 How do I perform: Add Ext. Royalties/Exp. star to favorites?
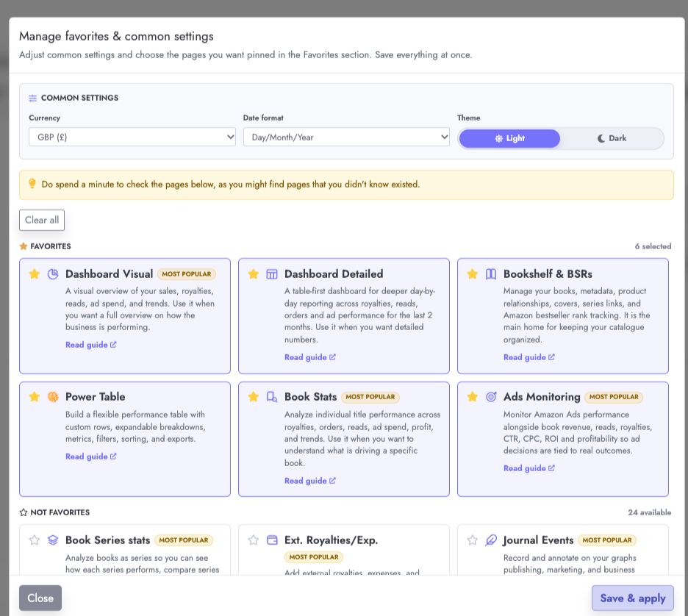coord(253,540)
